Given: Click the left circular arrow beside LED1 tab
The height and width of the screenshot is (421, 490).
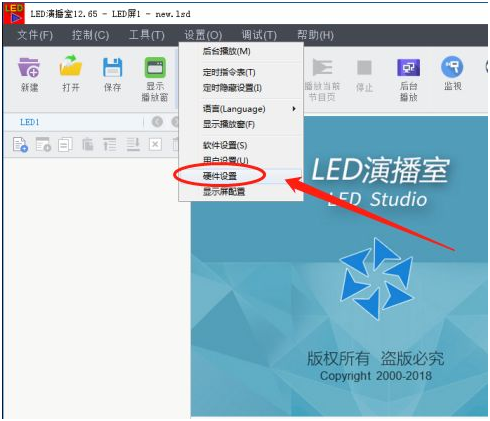Looking at the screenshot, I should (x=157, y=122).
